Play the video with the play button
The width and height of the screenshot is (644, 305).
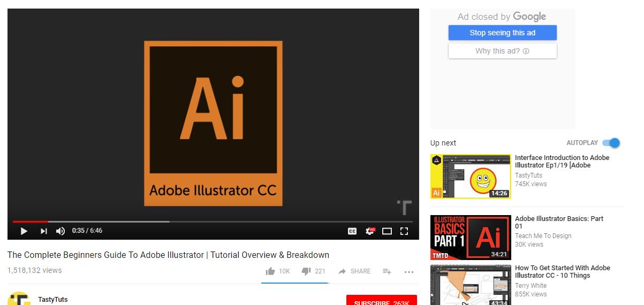point(24,231)
